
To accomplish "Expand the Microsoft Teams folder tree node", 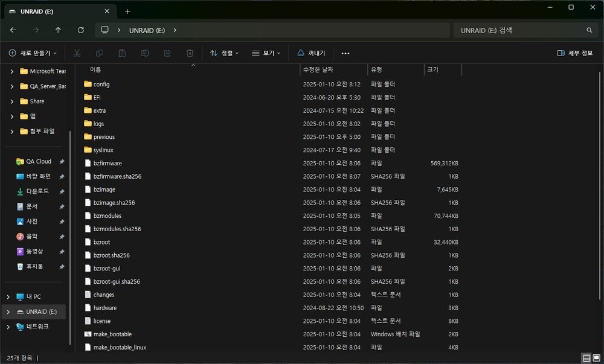I will click(x=12, y=72).
